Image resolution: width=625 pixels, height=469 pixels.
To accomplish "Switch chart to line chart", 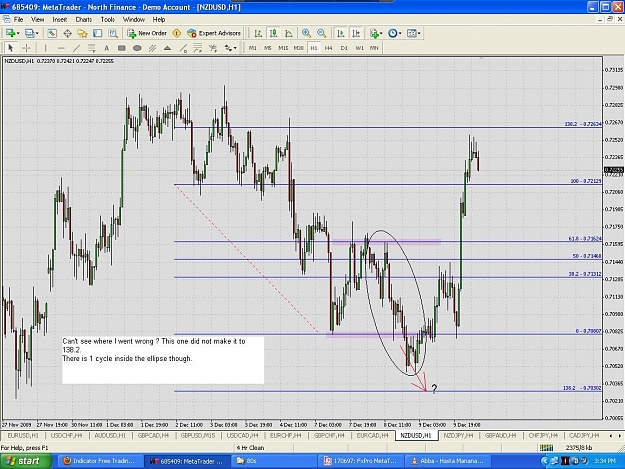I will [289, 33].
